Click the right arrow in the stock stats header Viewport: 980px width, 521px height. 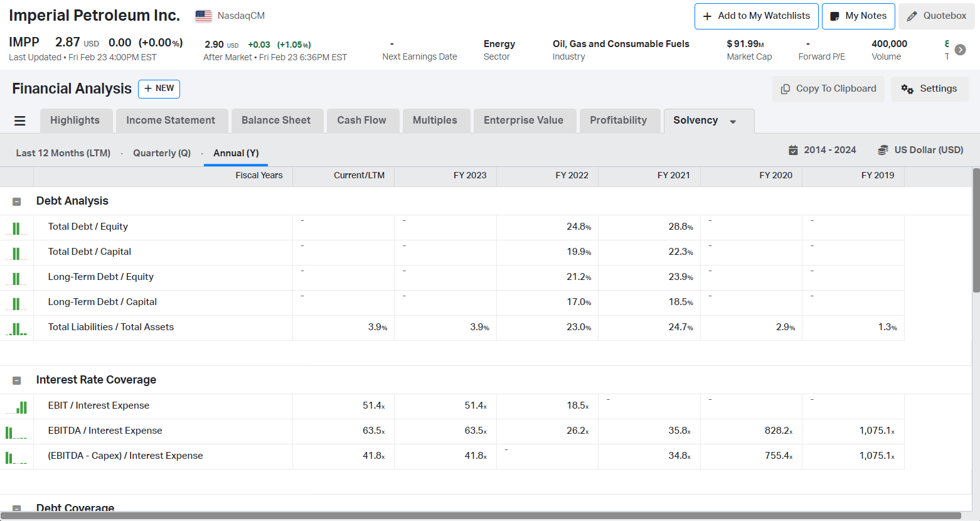pos(960,50)
